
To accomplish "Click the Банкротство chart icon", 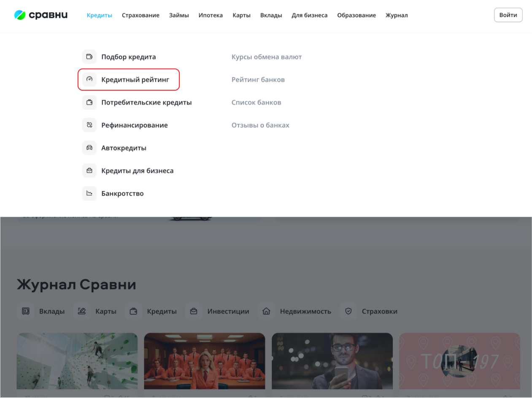I will [x=89, y=194].
